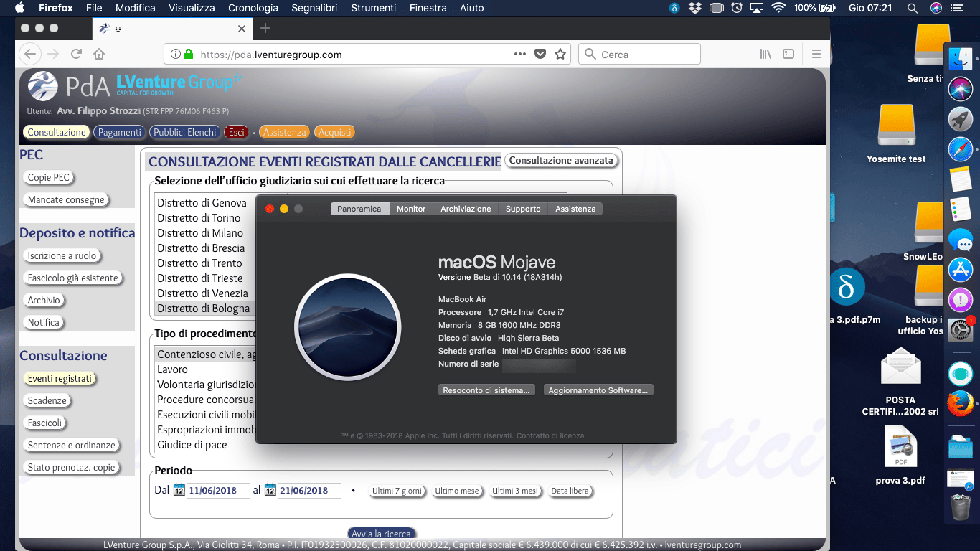Close the current Firefox tab
Viewport: 980px width, 551px height.
tap(242, 29)
